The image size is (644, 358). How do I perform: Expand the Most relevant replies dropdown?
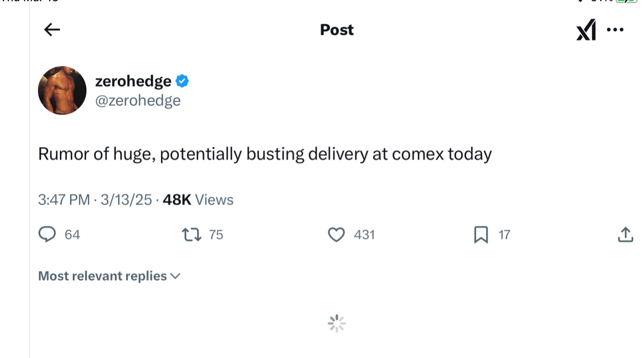tap(110, 276)
